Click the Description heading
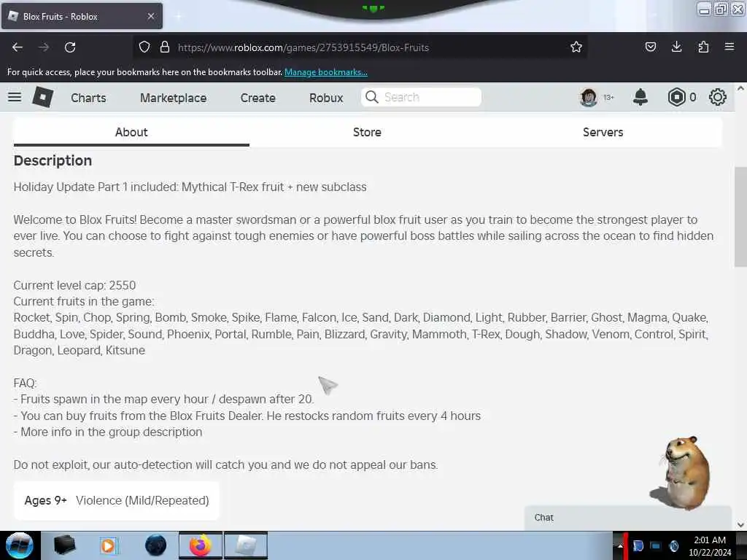The image size is (747, 560). 53,160
